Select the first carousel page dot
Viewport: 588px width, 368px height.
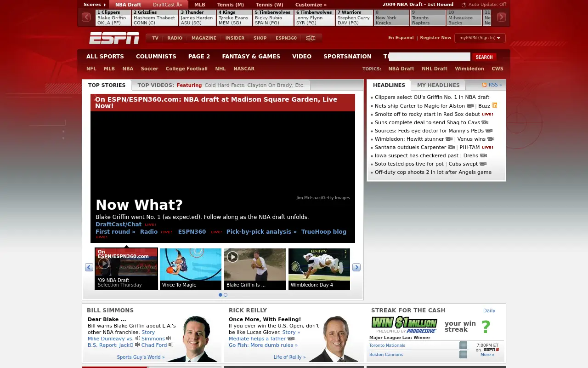[x=220, y=295]
